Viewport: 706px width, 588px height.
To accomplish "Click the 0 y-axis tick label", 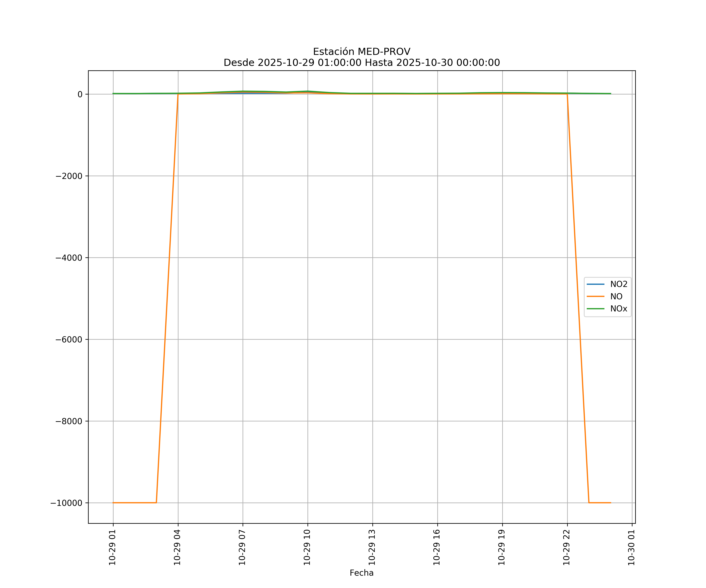I will click(80, 94).
